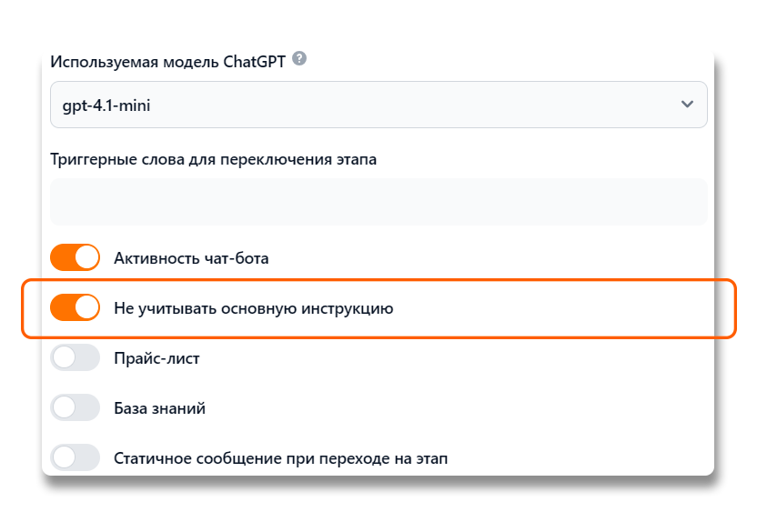Disable the Активность чат-бота toggle
Viewport: 757px width, 532px height.
75,257
